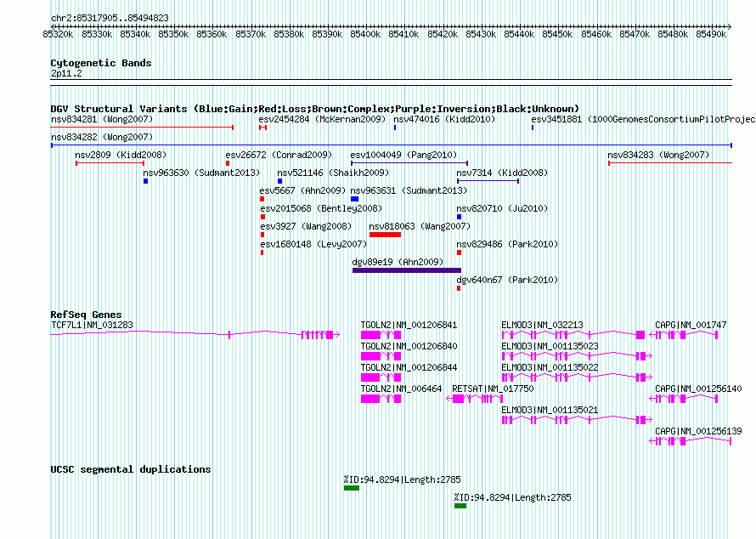
Task: Click the nsv834281 (Wong2007) variant label
Action: (x=102, y=119)
